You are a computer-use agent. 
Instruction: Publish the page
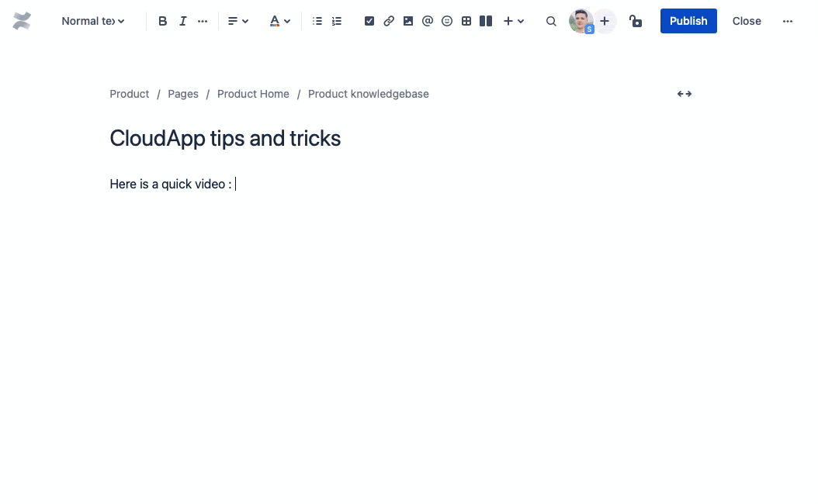688,21
